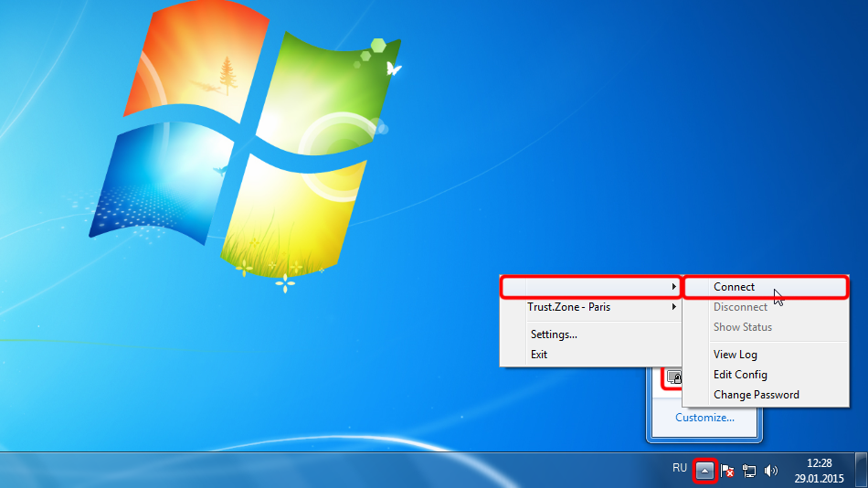
Task: Choose Change Password menu item
Action: click(756, 395)
